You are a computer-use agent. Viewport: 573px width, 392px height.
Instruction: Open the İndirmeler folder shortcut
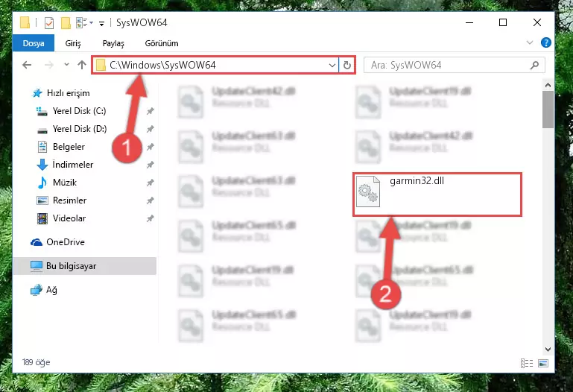tap(73, 165)
